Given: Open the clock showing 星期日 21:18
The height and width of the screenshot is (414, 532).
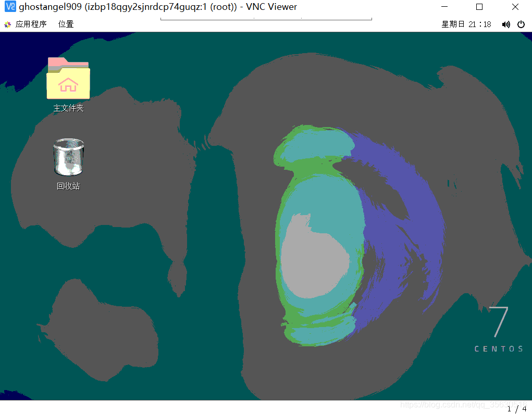Looking at the screenshot, I should pyautogui.click(x=466, y=24).
